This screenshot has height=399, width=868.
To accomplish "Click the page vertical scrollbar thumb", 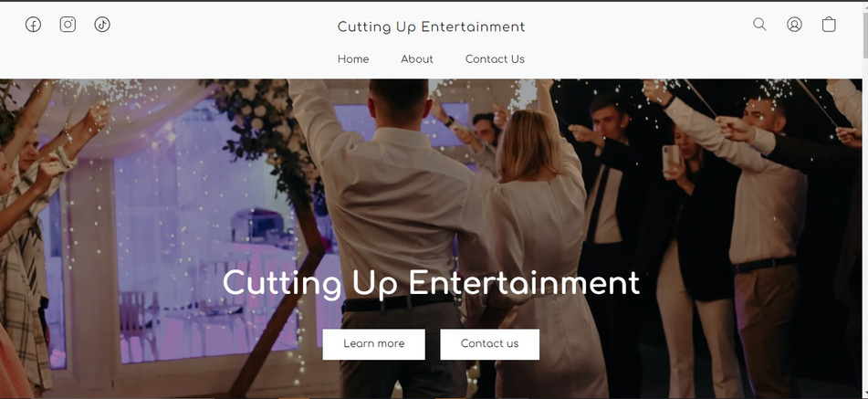I will 864,35.
